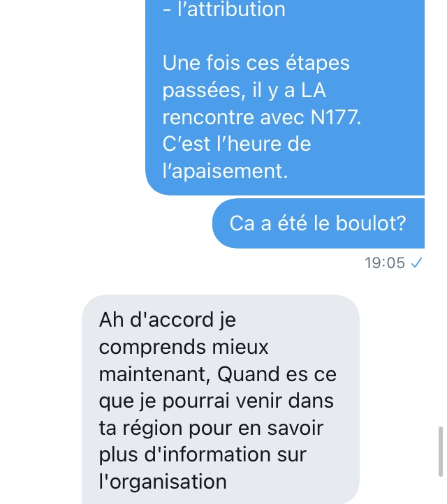The height and width of the screenshot is (504, 447).
Task: Select the gray received message bubble
Action: pos(221,399)
